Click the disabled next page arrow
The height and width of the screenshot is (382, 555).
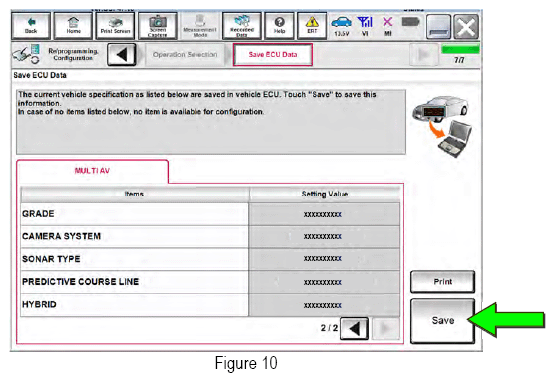[385, 329]
